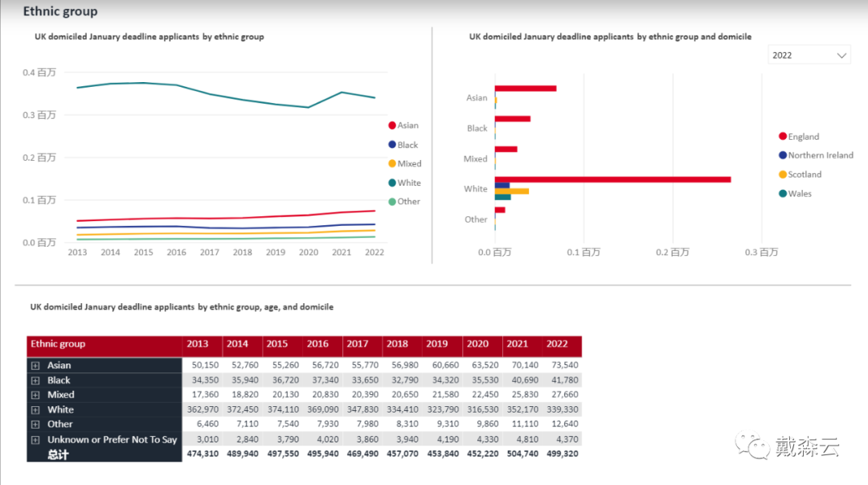Expand the White ethnic group row
Viewport: 868px width, 485px height.
[35, 410]
